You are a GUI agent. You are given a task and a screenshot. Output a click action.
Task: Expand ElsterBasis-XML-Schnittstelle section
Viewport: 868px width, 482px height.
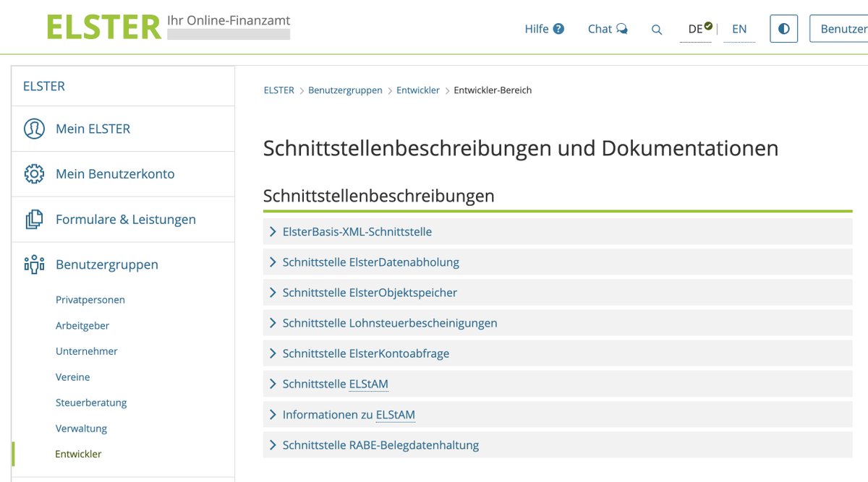pyautogui.click(x=558, y=232)
